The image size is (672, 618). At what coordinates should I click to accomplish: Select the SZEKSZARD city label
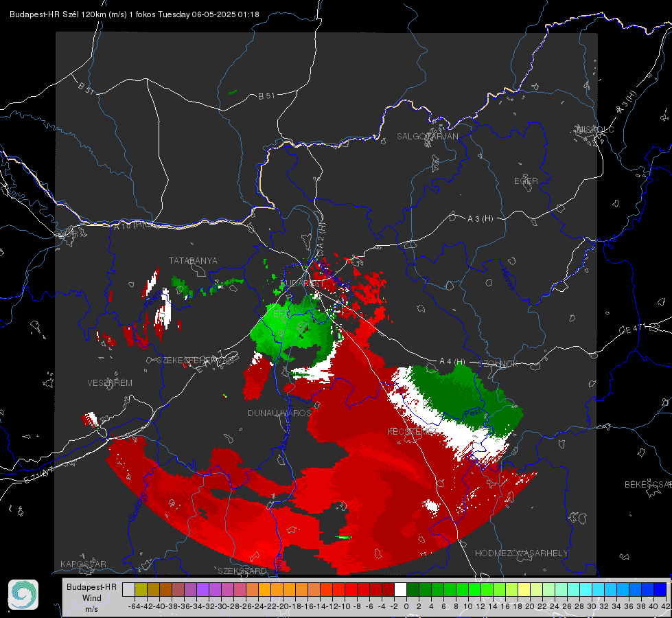pyautogui.click(x=242, y=571)
